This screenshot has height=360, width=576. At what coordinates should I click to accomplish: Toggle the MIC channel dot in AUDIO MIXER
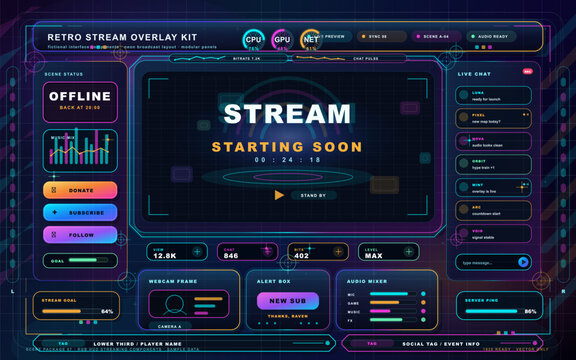423,294
